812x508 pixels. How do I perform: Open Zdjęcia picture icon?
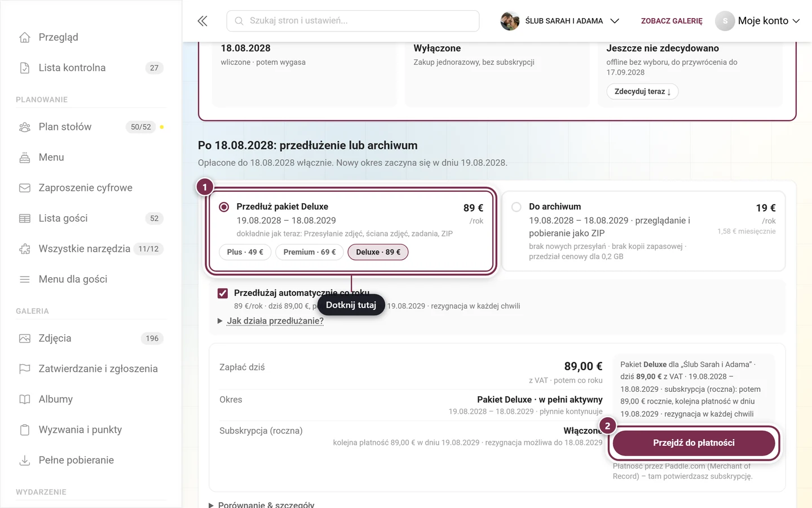[x=25, y=339]
